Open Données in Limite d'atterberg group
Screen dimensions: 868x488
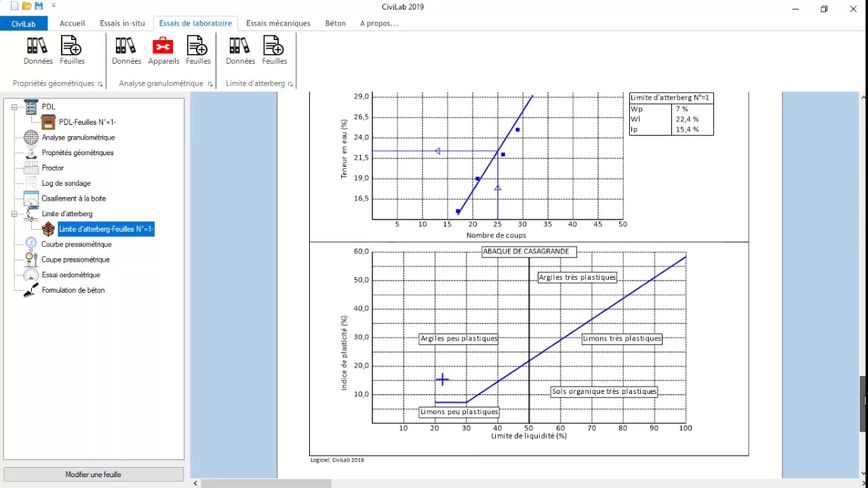240,51
